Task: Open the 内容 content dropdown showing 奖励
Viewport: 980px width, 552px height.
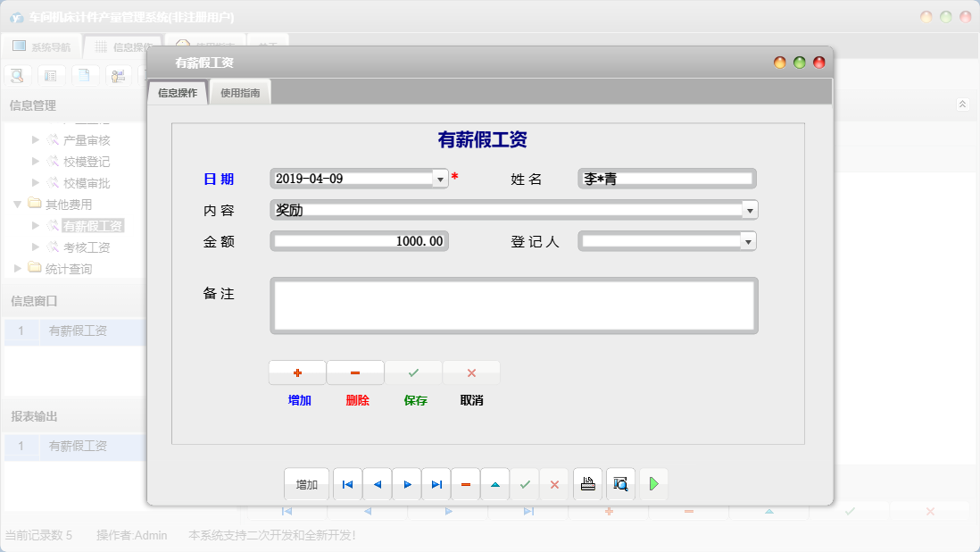Action: click(749, 209)
